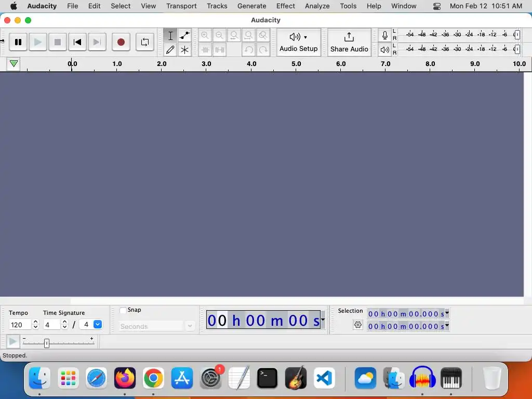Viewport: 532px width, 399px height.
Task: Adjust the recording level slider handle
Action: click(x=517, y=35)
